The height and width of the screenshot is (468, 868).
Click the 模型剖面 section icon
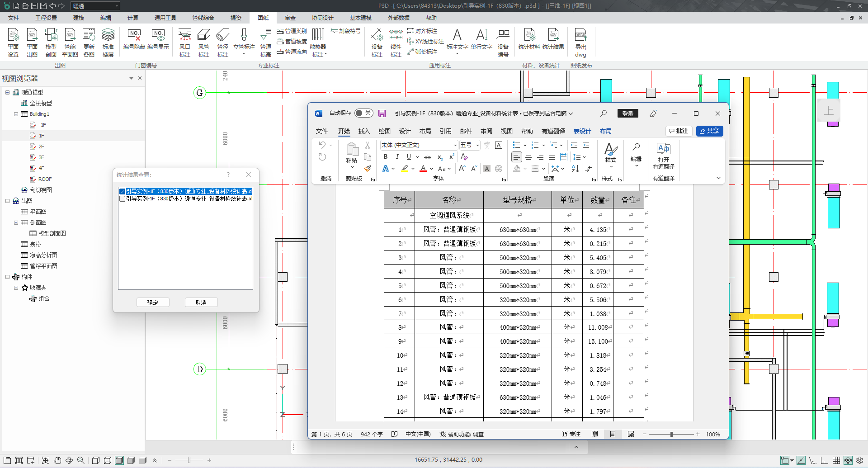click(51, 35)
